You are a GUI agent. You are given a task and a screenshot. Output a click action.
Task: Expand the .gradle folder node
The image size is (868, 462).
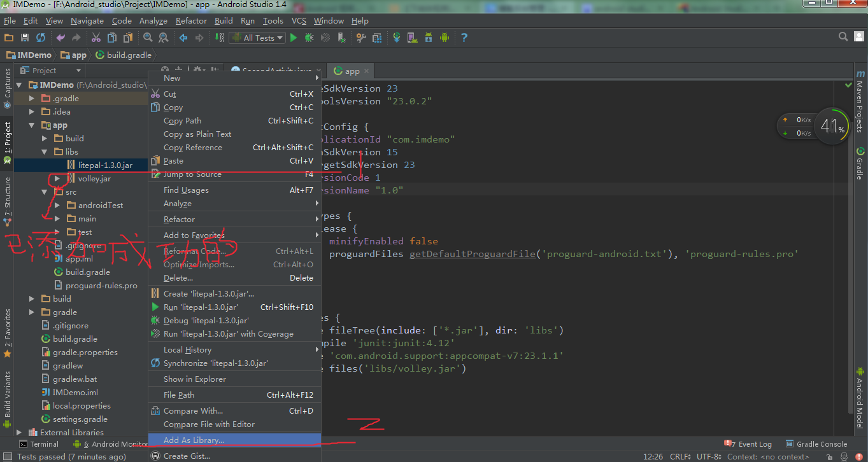click(x=32, y=99)
